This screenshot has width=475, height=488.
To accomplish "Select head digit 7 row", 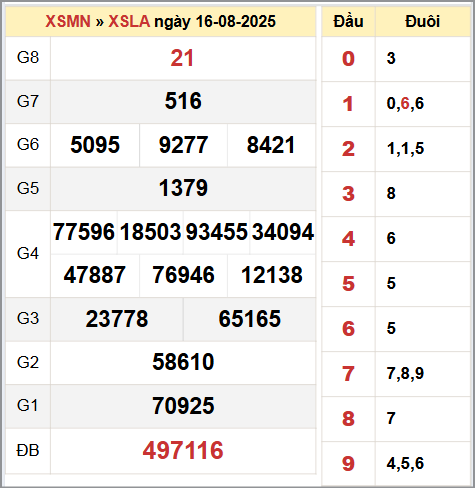I will click(396, 374).
